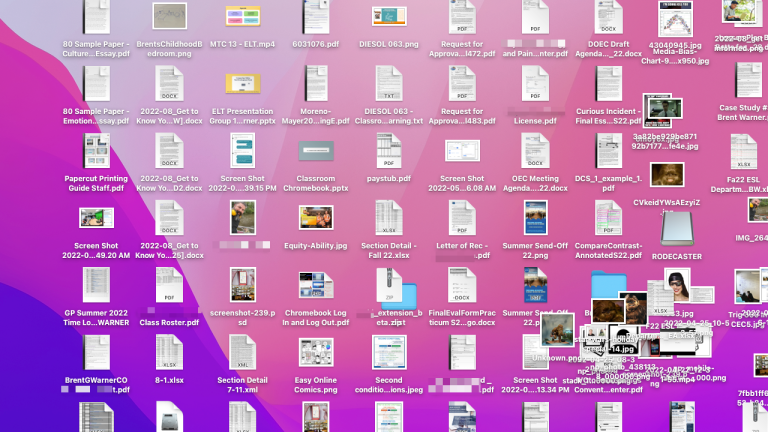Select the paystub.pdf file icon

387,150
